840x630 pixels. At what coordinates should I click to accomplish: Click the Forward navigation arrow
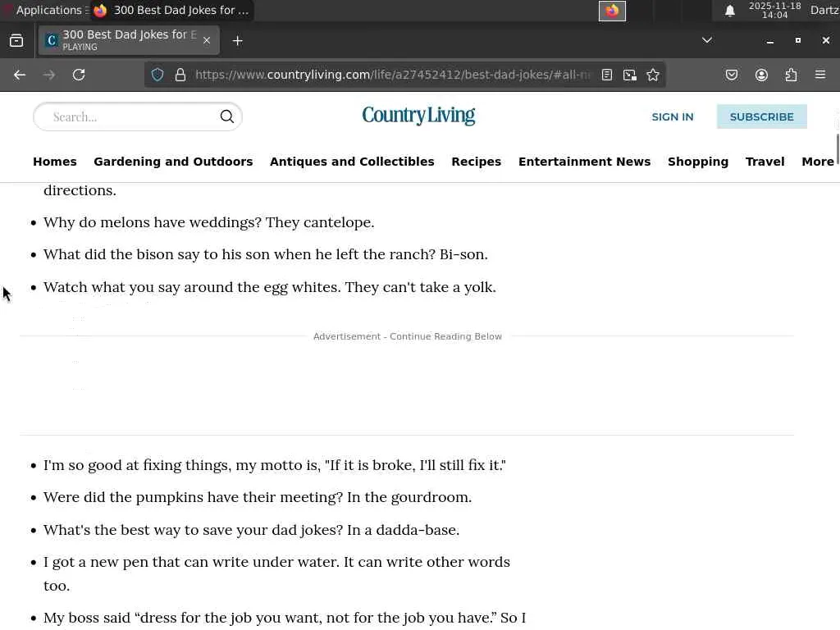point(49,75)
